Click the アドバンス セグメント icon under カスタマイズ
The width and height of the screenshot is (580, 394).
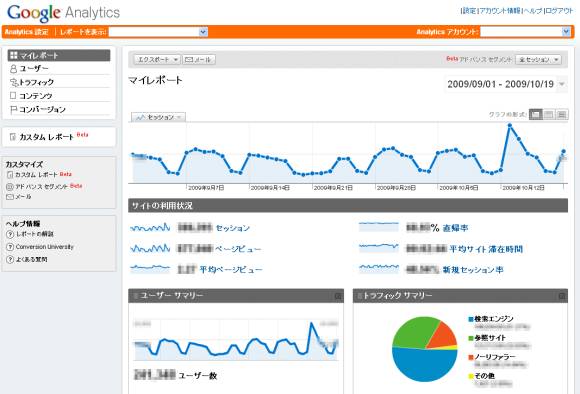[x=10, y=187]
